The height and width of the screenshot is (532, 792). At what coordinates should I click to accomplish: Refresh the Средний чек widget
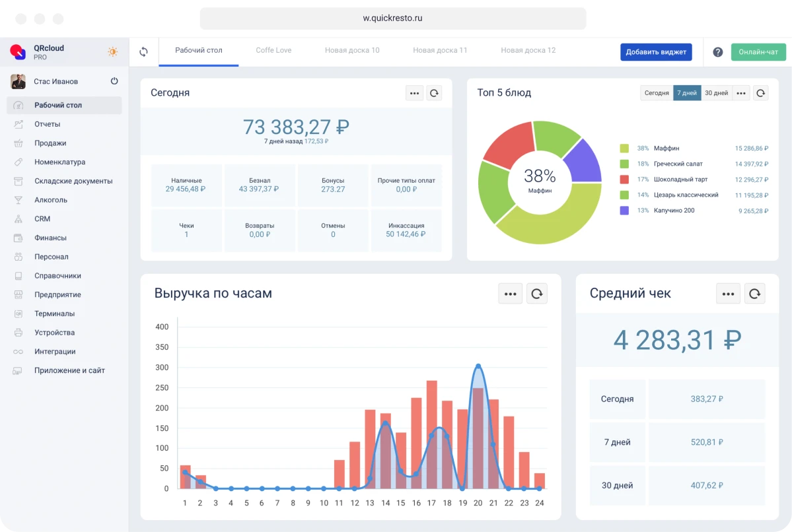coord(754,294)
